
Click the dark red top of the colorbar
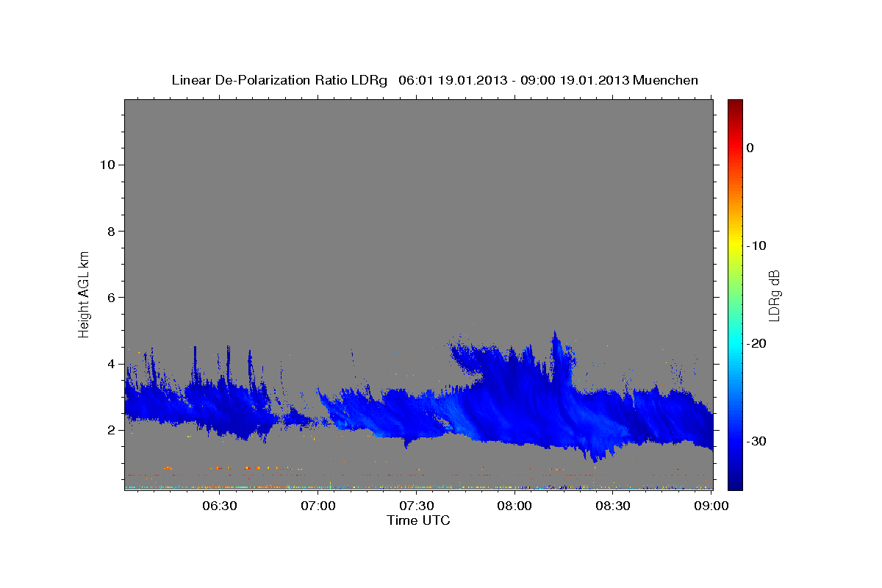click(735, 104)
